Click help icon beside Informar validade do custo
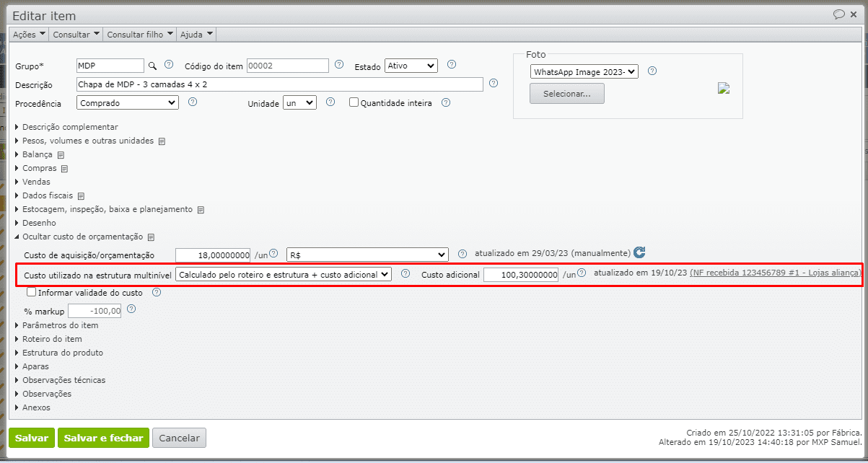Screen dimensions: 868x463 [x=156, y=292]
